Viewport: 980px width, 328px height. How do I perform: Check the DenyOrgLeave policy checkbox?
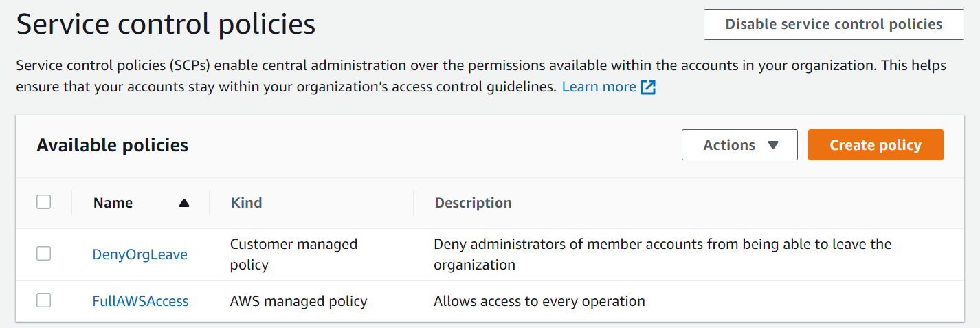pyautogui.click(x=44, y=254)
